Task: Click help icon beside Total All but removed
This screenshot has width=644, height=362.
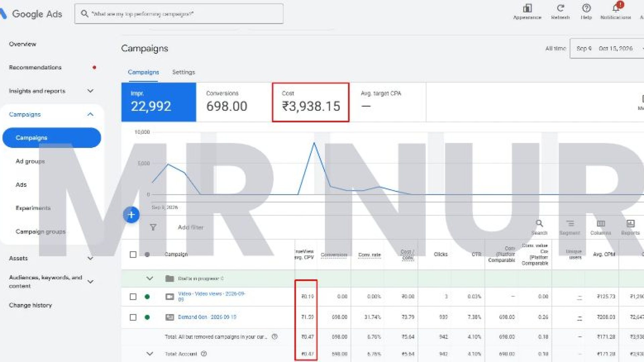Action: (274, 337)
